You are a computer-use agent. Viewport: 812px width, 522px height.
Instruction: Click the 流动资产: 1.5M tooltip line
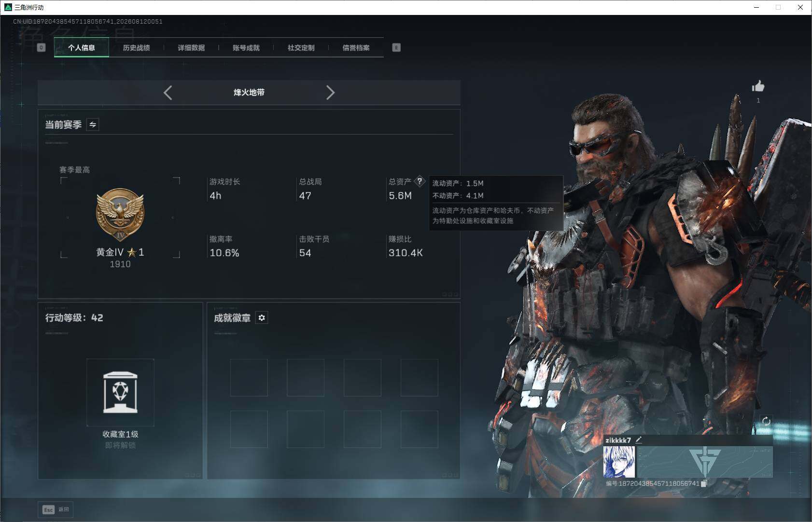coord(458,183)
